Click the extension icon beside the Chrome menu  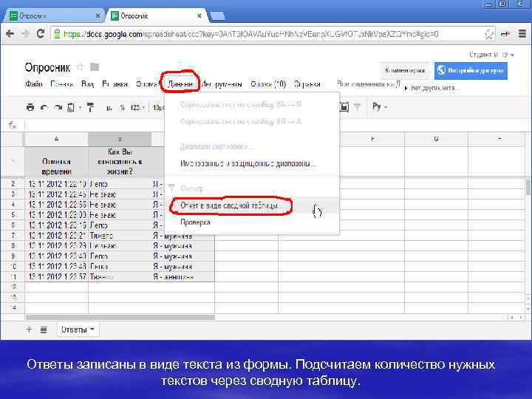[x=506, y=33]
